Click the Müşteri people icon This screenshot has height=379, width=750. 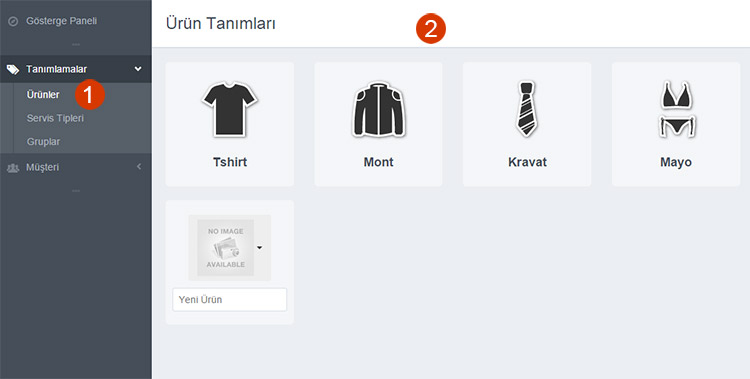(x=13, y=167)
